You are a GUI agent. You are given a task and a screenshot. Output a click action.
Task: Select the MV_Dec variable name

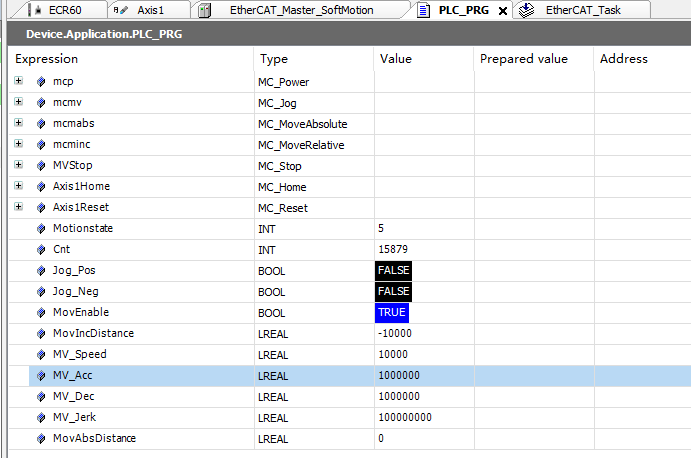tap(74, 396)
